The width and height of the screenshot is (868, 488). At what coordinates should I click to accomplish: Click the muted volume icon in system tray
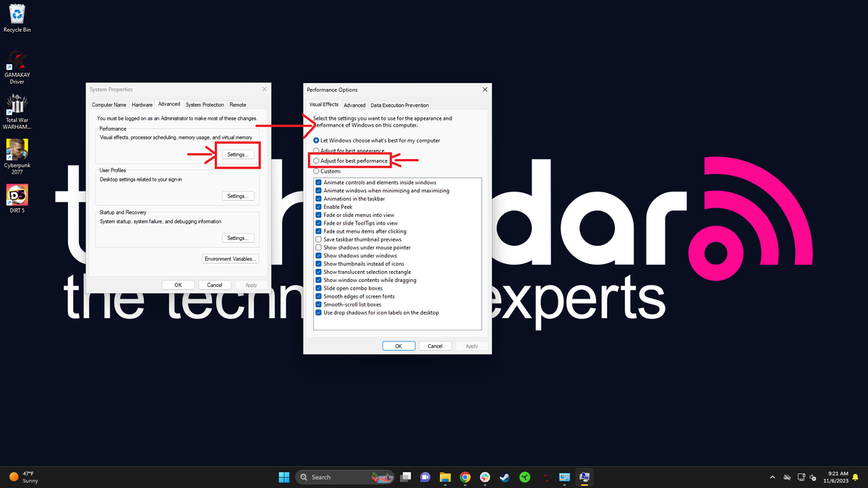click(x=813, y=477)
